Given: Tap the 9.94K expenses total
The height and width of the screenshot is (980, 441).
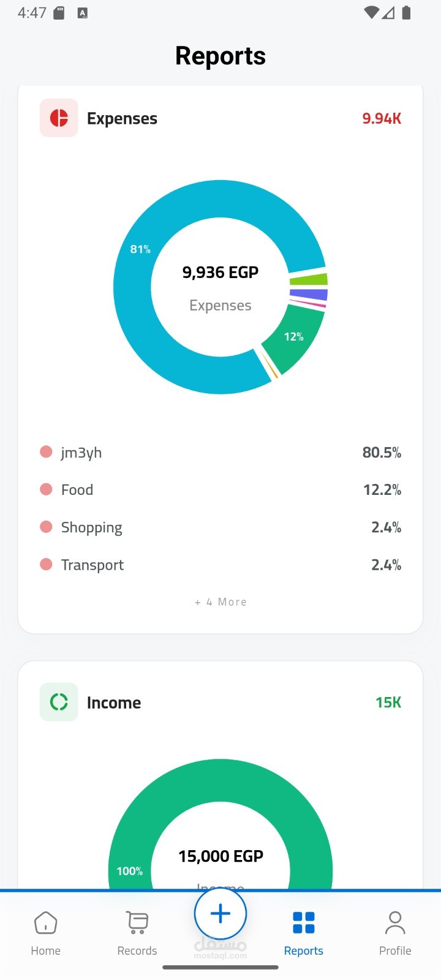Looking at the screenshot, I should pyautogui.click(x=382, y=118).
